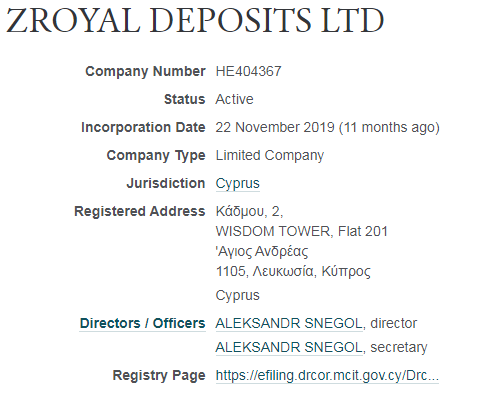Open ALEKSANDR SNEGOL director link
This screenshot has height=398, width=503.
coord(289,323)
